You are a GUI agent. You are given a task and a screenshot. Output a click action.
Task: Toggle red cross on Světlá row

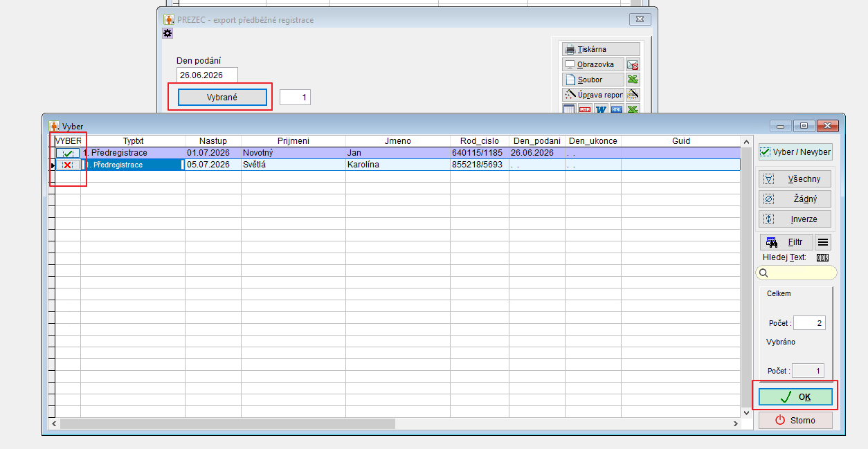click(68, 165)
